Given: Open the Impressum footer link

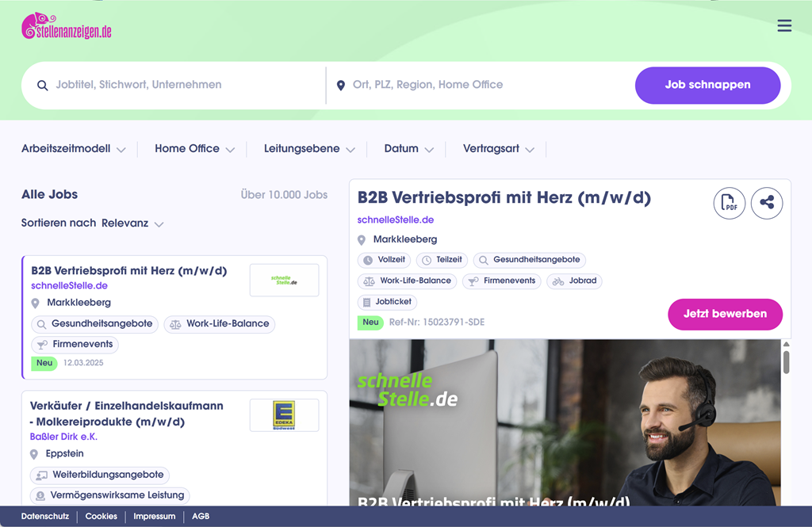Looking at the screenshot, I should click(x=154, y=517).
